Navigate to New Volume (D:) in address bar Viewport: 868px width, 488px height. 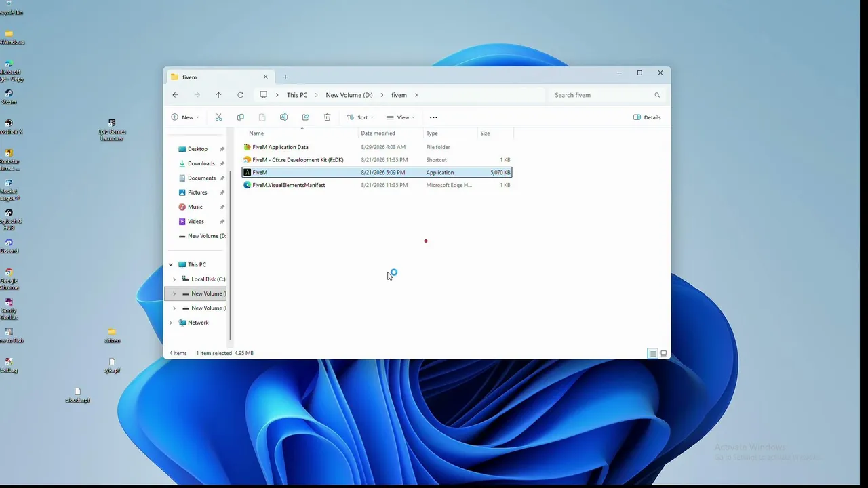tap(349, 95)
